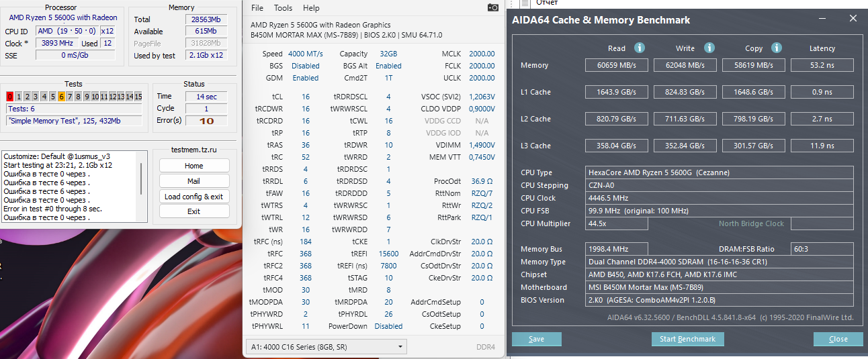
Task: Click the CPU Multiplier 44.5x field
Action: 616,223
